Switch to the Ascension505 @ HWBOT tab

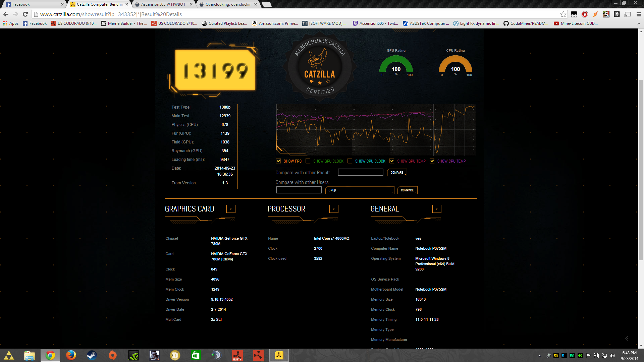point(164,4)
